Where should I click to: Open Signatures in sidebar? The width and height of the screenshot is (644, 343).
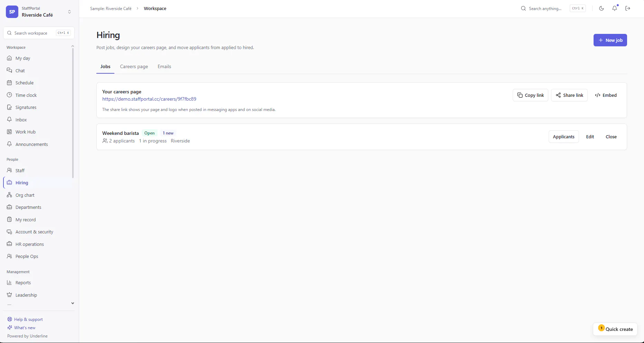[x=38, y=107]
